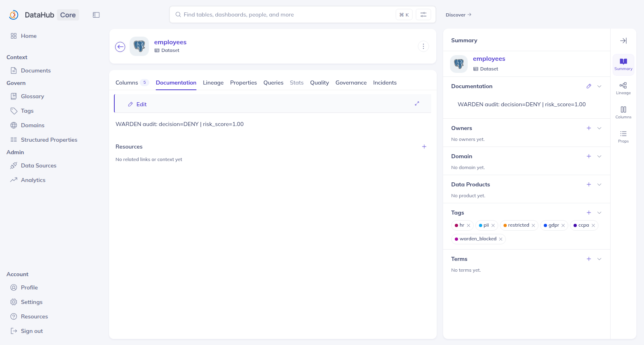Collapse the Tags section chevron
This screenshot has width=644, height=345.
[599, 213]
